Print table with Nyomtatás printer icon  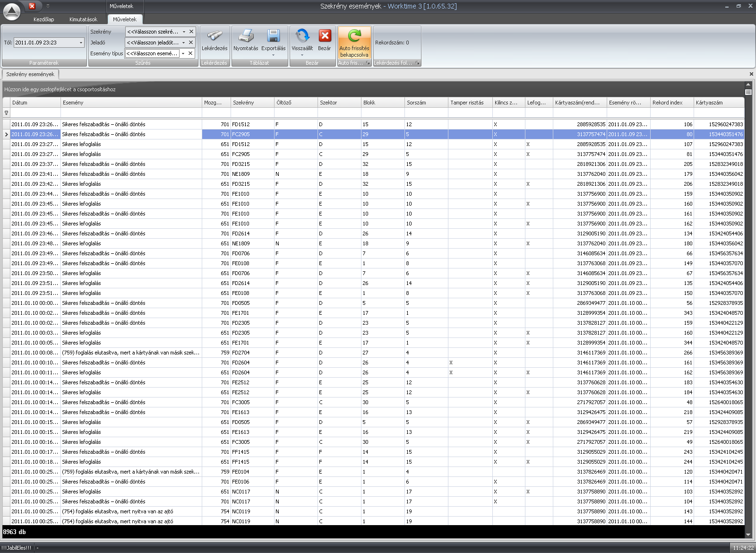(x=246, y=36)
